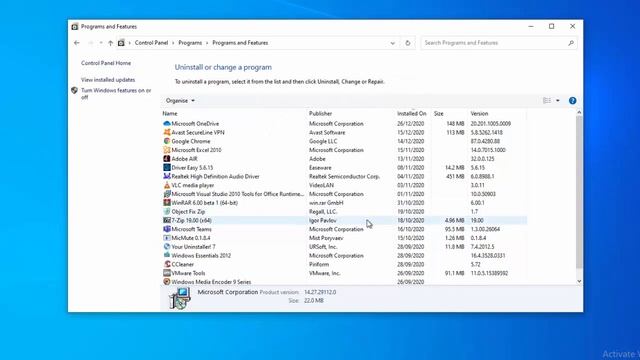Viewport: 640px width, 360px height.
Task: Click the CCleaner icon
Action: pyautogui.click(x=167, y=264)
